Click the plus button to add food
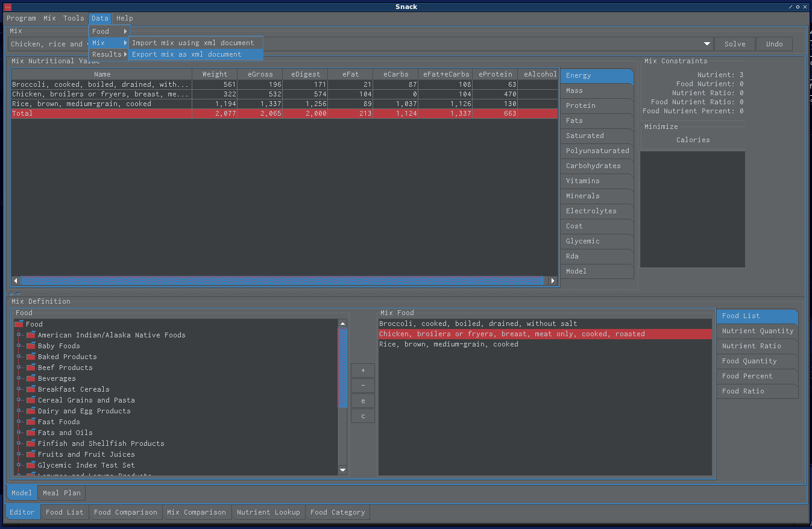 [363, 371]
